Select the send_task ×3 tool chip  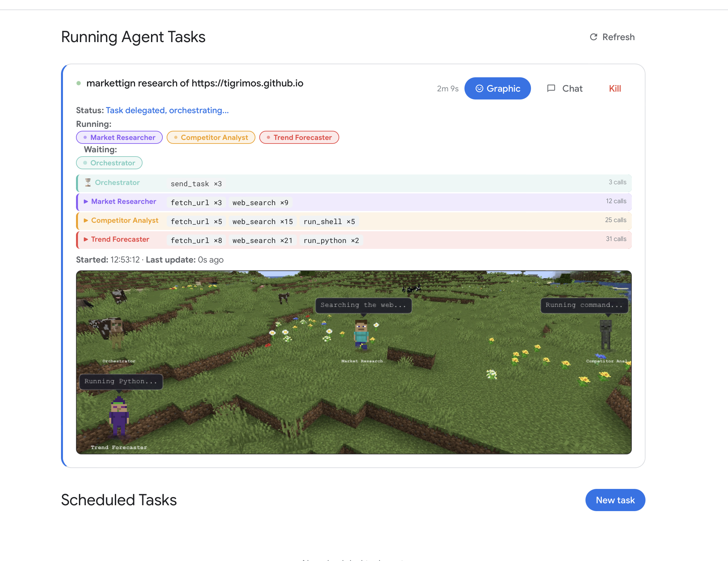pos(196,183)
